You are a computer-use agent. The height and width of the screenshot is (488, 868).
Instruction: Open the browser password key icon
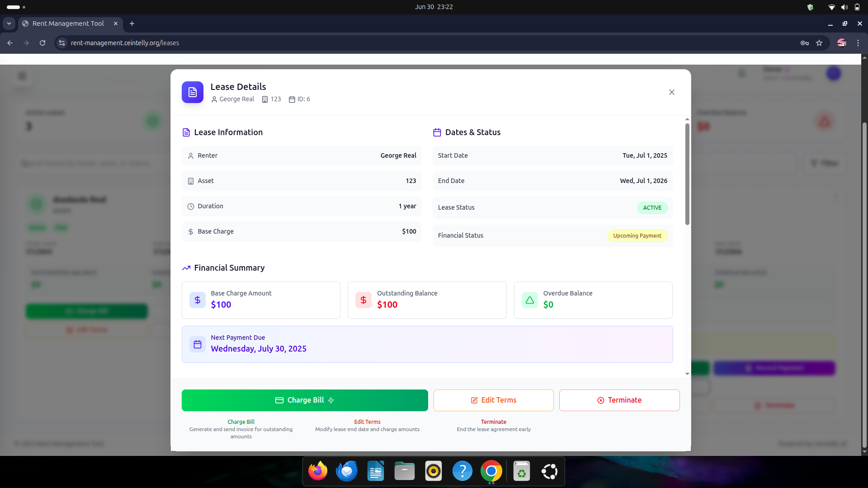point(805,43)
